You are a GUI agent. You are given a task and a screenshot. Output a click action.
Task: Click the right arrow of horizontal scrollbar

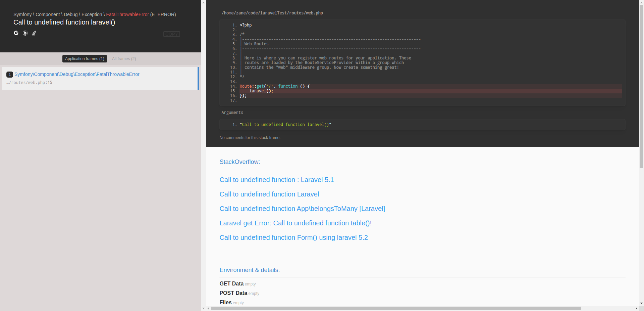[x=636, y=308]
